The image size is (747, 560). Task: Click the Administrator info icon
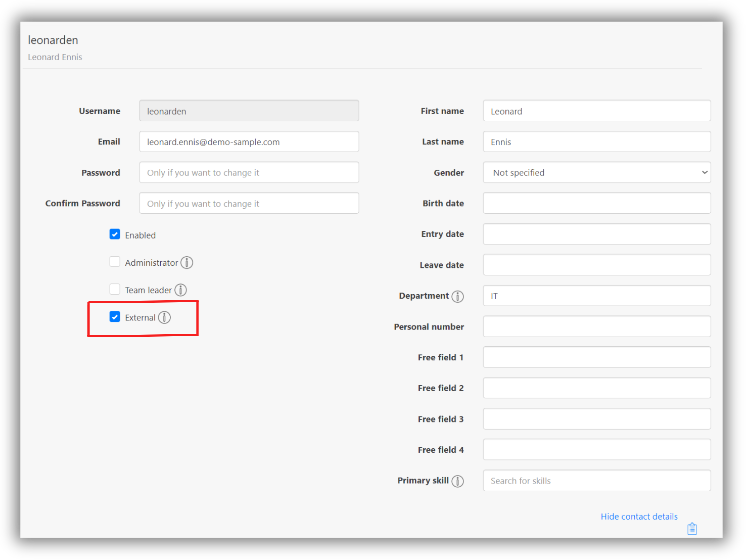click(x=187, y=262)
